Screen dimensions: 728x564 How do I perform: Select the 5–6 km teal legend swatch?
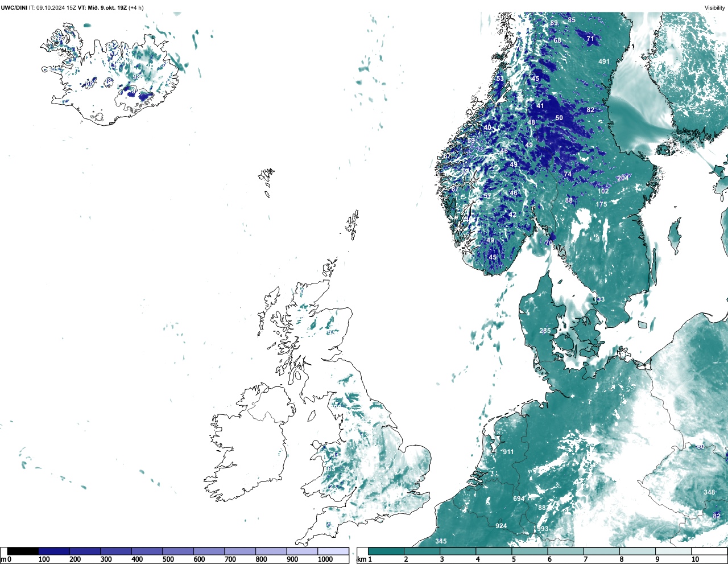tap(530, 551)
